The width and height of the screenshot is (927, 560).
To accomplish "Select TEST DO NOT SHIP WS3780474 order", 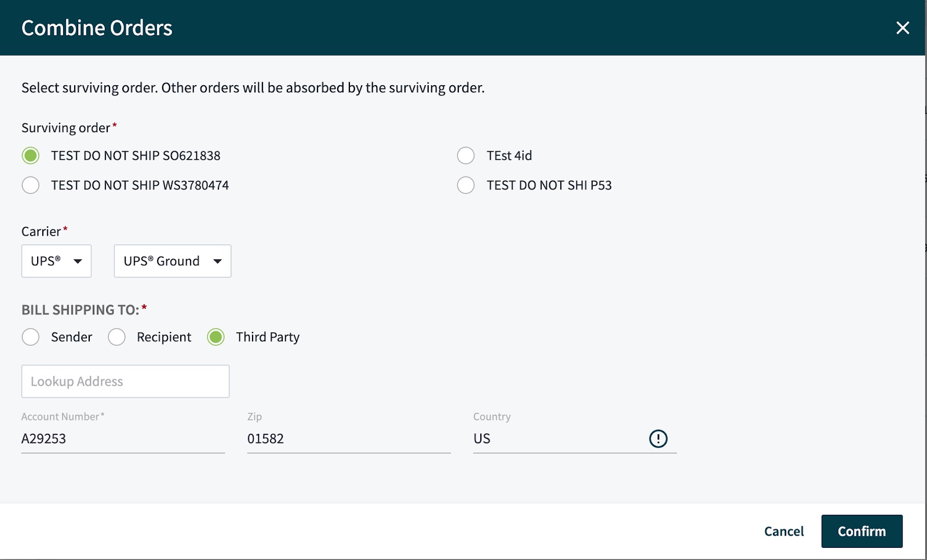I will click(30, 185).
